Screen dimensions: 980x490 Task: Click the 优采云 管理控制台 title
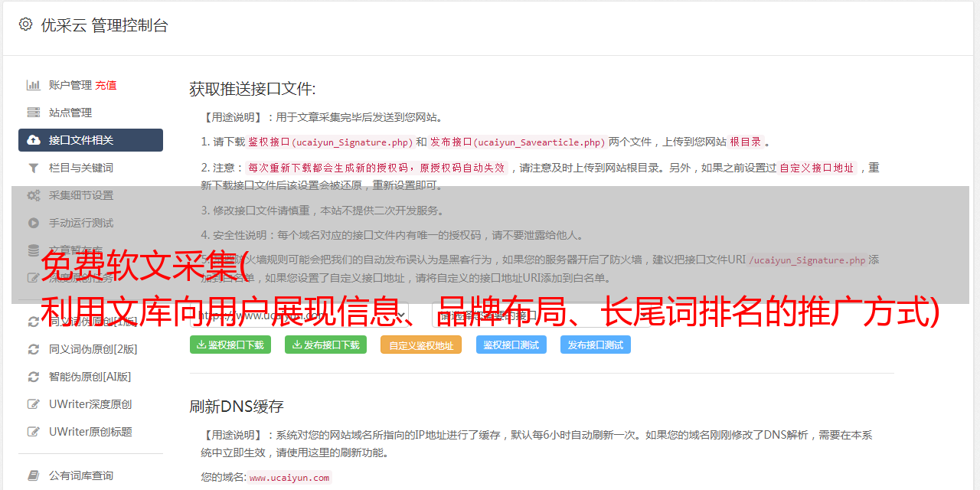[104, 25]
